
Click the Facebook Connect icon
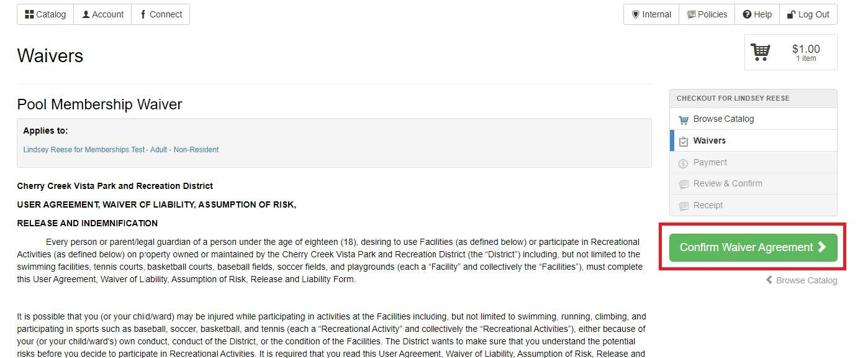[143, 14]
